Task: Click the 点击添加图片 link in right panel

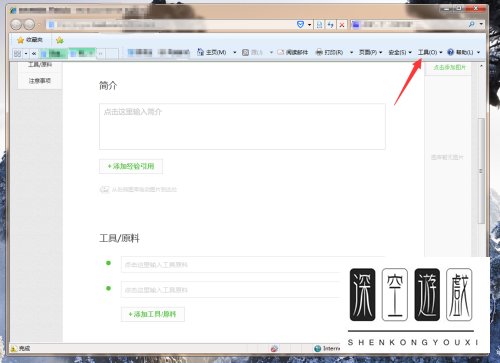Action: [449, 67]
